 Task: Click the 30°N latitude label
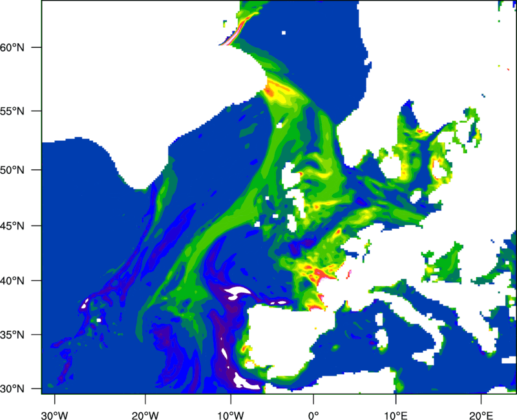pos(12,389)
